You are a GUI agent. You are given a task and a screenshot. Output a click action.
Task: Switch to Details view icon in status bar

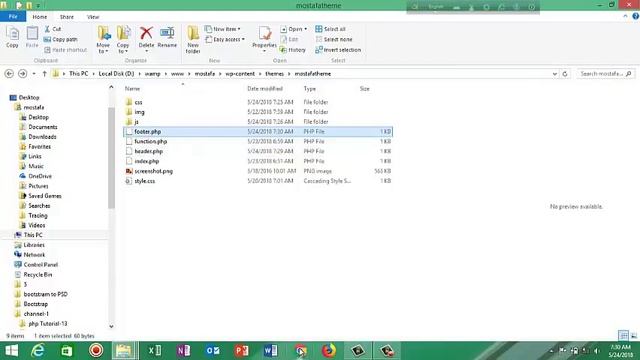pos(623,336)
